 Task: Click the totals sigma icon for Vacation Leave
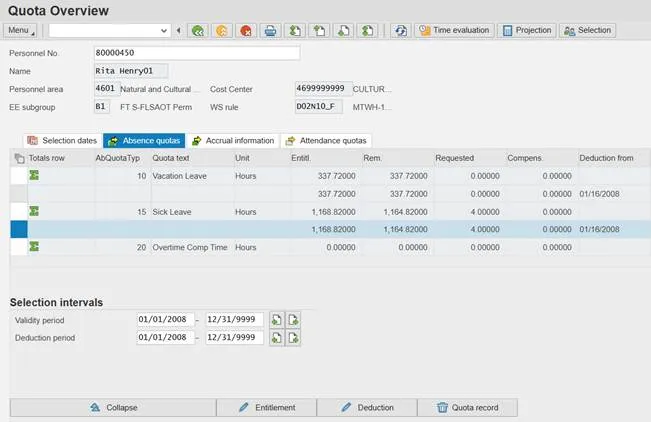tap(34, 176)
